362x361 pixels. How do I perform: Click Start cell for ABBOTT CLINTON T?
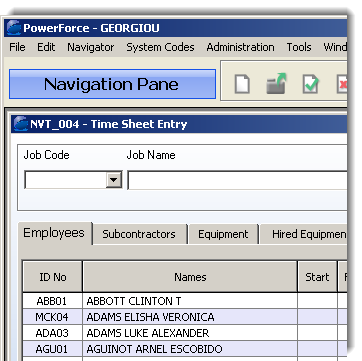[317, 301]
